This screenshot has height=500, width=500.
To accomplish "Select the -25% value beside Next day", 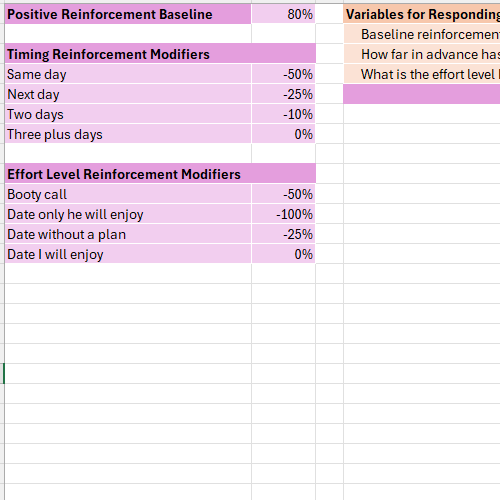I will (x=283, y=94).
